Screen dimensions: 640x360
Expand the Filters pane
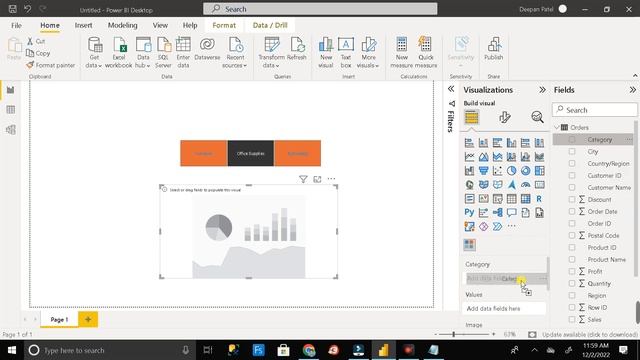[451, 89]
